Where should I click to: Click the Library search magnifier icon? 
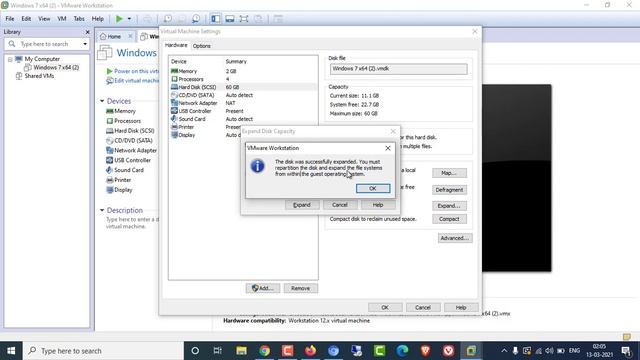[12, 44]
